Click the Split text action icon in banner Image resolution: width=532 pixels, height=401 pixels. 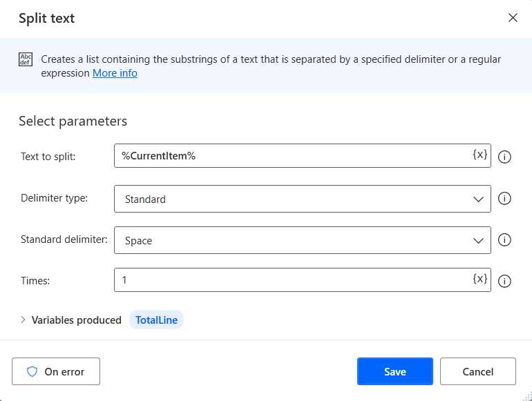point(26,59)
